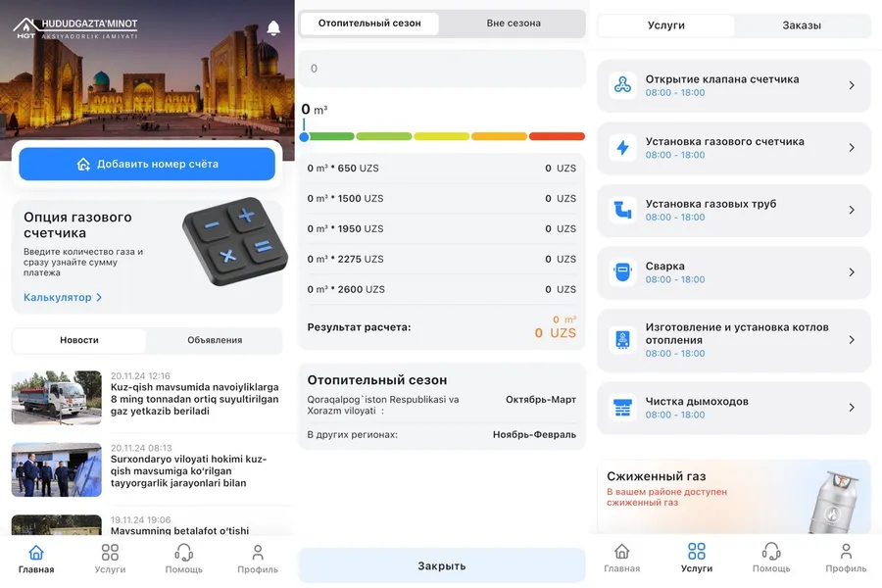Click the red segment of consumption scale

click(557, 137)
